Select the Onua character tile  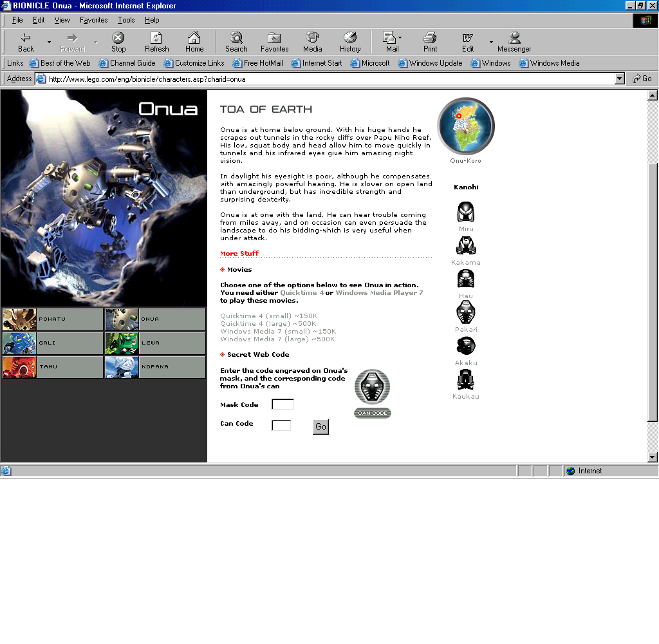(155, 319)
